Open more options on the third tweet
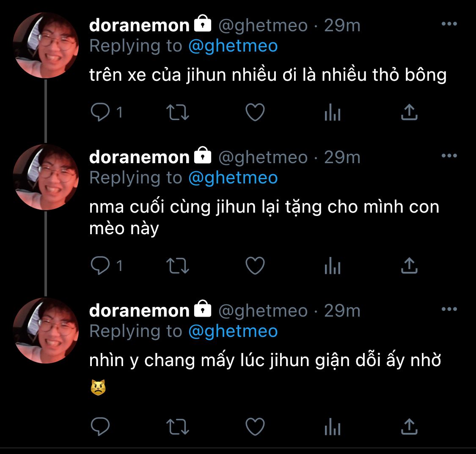This screenshot has width=476, height=454. [x=449, y=309]
